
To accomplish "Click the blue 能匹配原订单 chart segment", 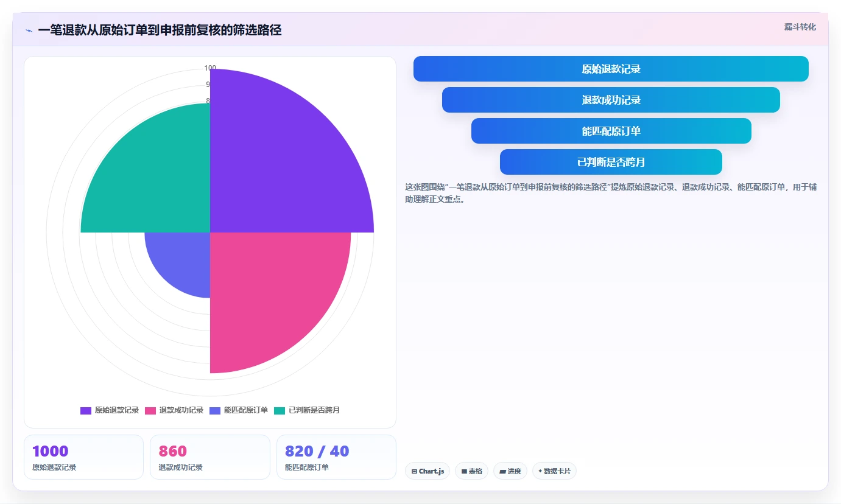I will coord(183,259).
